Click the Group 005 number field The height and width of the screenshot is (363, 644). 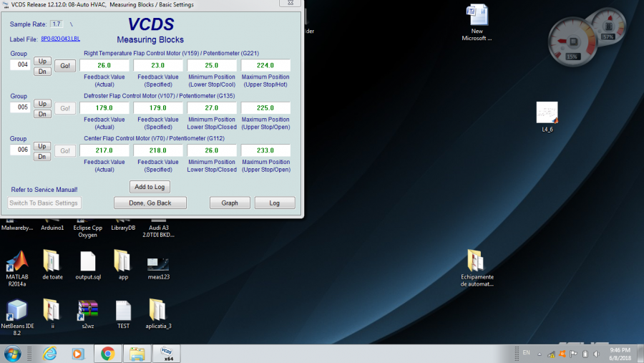tap(20, 107)
